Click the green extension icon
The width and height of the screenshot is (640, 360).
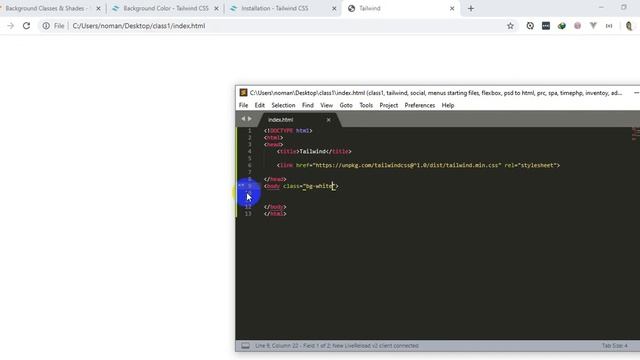click(x=562, y=26)
